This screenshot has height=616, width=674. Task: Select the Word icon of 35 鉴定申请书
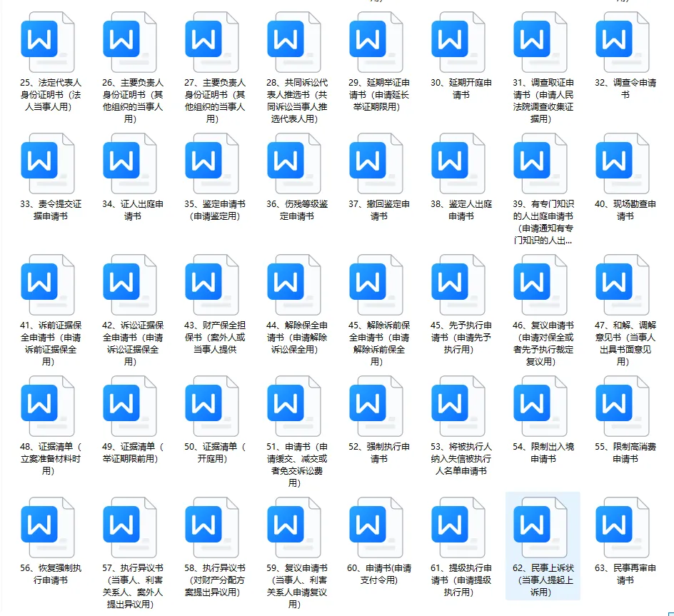[212, 163]
